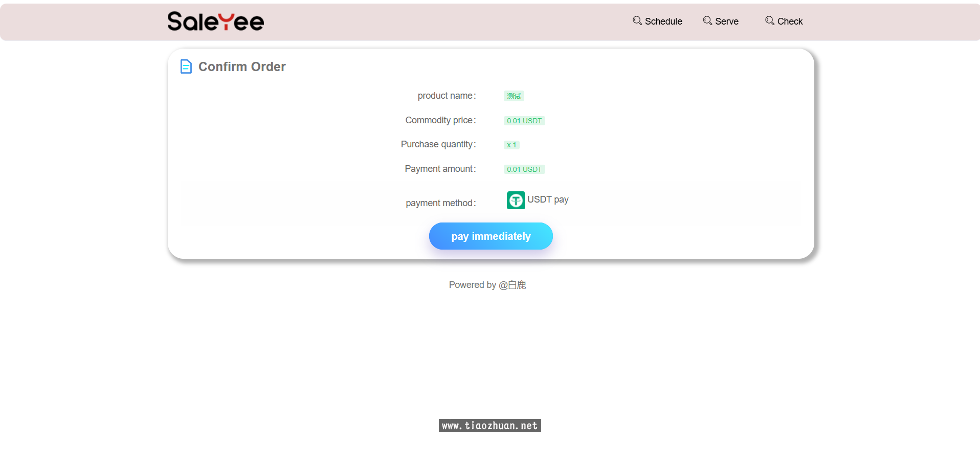
Task: Open the Schedule menu item
Action: 663,21
